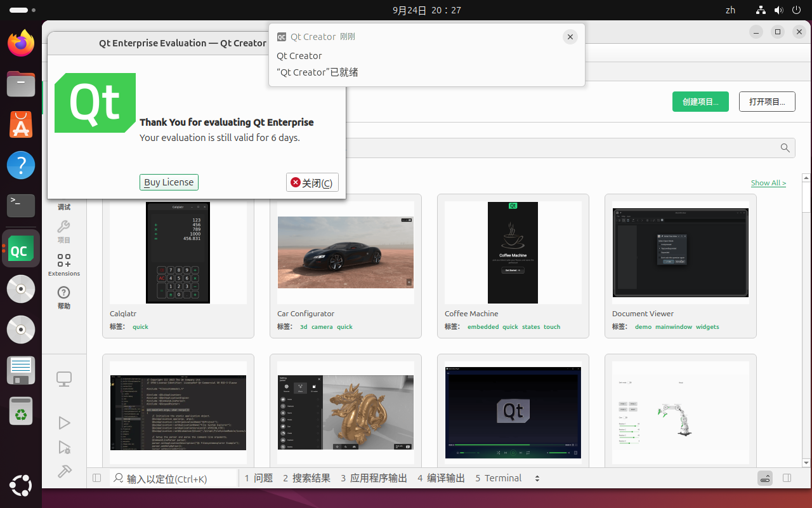812x508 pixels.
Task: Open the Car Configurator example thumbnail
Action: point(346,253)
